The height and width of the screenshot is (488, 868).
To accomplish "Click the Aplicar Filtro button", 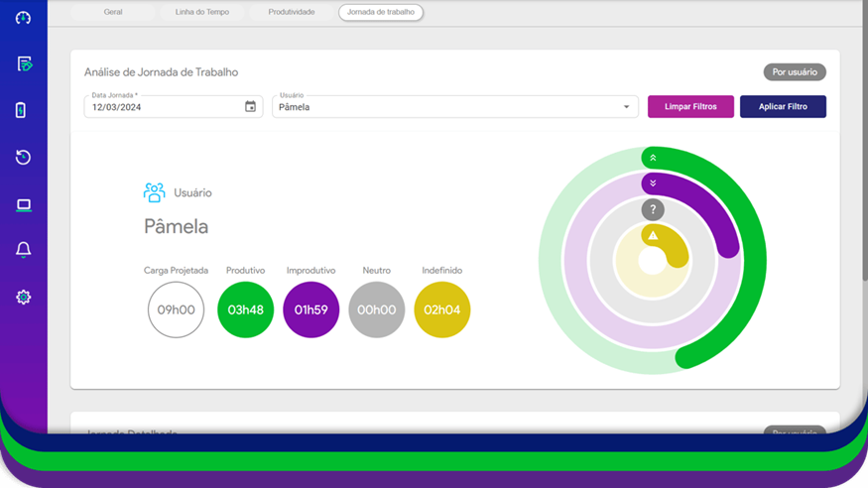I will [x=783, y=106].
